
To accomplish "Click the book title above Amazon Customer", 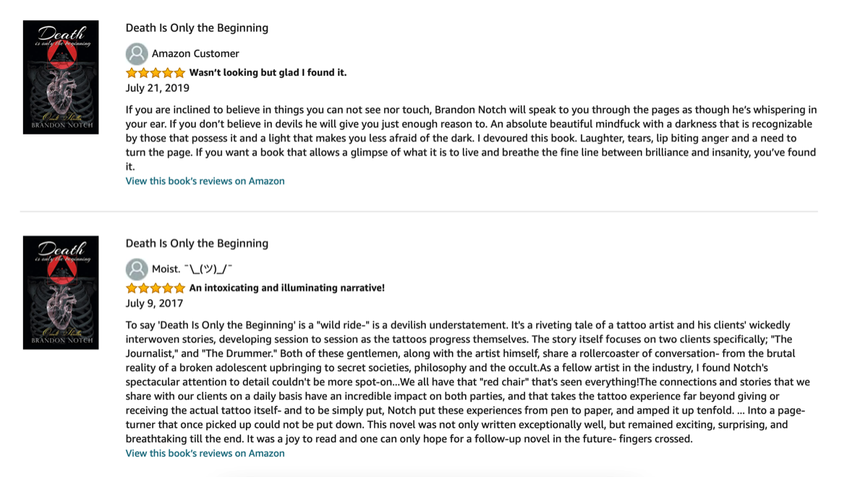I will [x=197, y=28].
